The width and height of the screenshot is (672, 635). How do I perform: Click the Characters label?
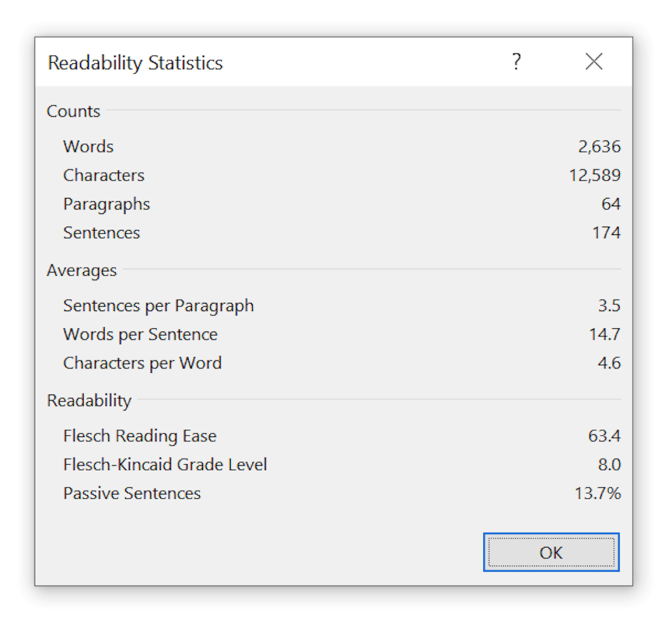point(104,175)
